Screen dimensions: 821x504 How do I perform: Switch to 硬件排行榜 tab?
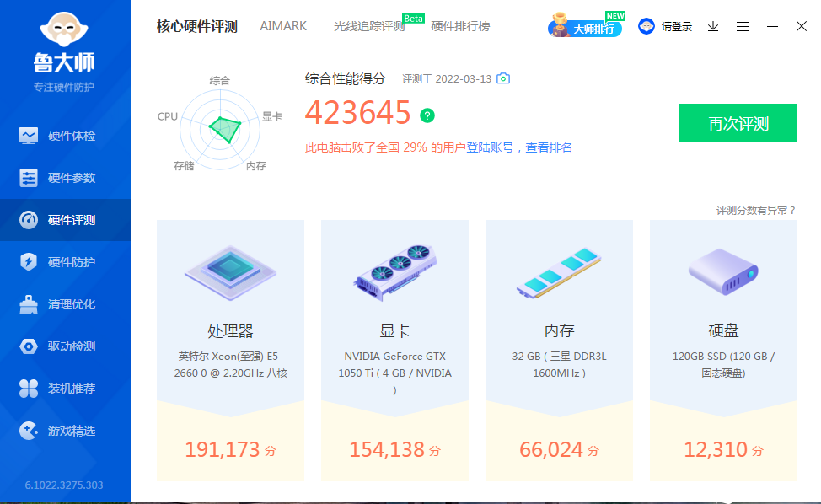click(x=460, y=26)
